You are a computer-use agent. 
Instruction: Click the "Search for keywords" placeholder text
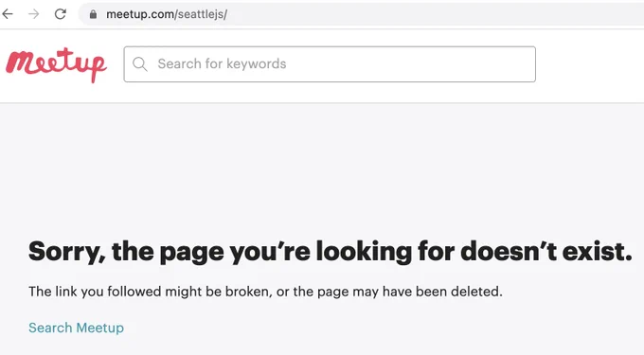click(x=222, y=64)
